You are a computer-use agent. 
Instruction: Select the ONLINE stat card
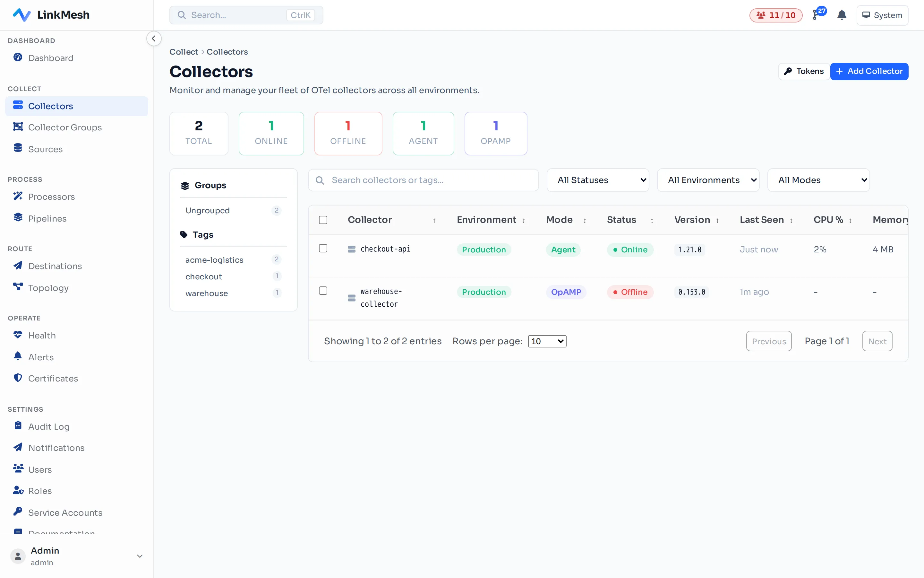pos(271,133)
